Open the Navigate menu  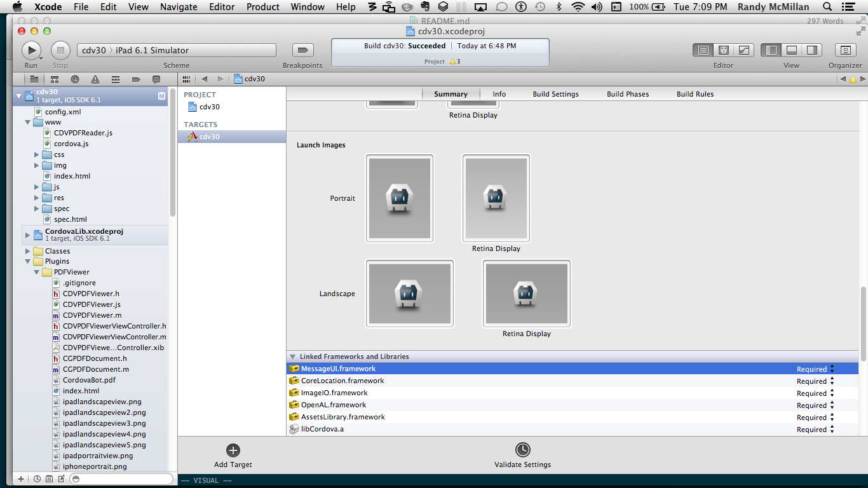coord(179,7)
